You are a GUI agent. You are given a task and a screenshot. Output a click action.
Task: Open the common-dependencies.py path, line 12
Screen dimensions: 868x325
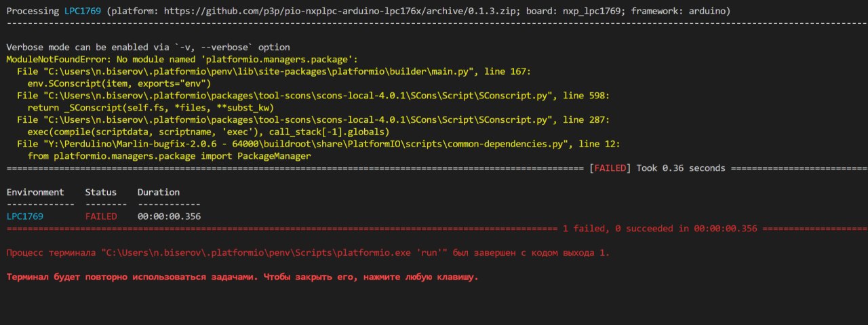[319, 144]
